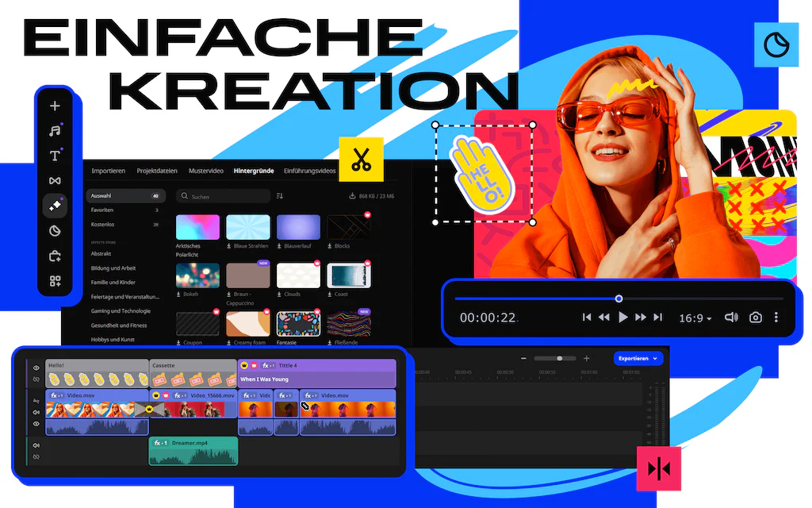The image size is (812, 508).
Task: Select the Fantasie background thumbnail
Action: click(298, 324)
